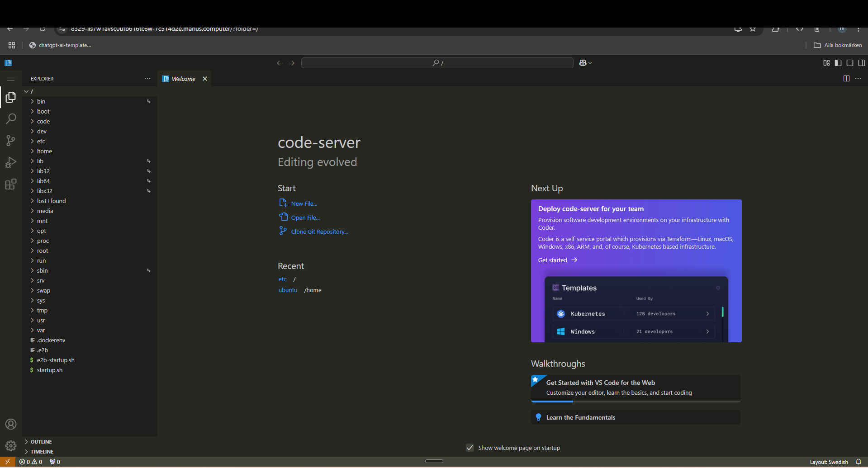Image resolution: width=868 pixels, height=468 pixels.
Task: Open recent folder etc
Action: pos(282,279)
